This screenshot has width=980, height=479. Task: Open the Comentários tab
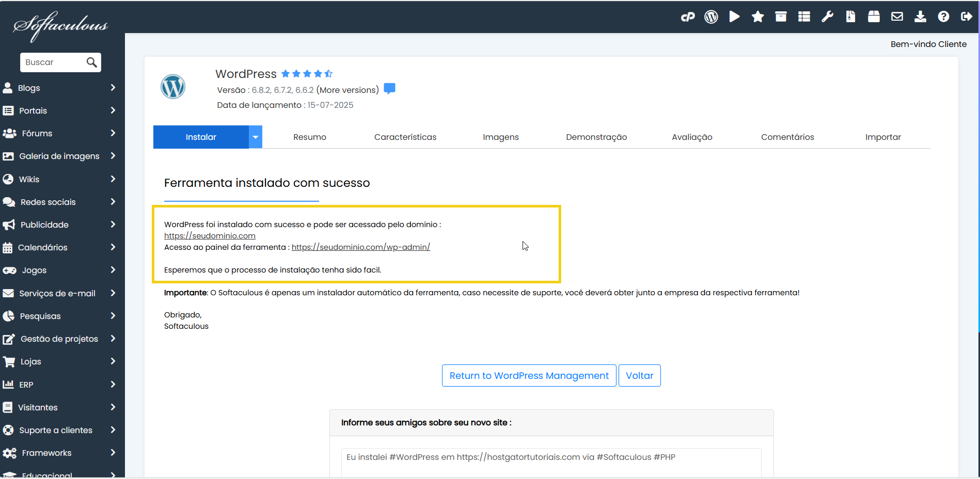787,137
